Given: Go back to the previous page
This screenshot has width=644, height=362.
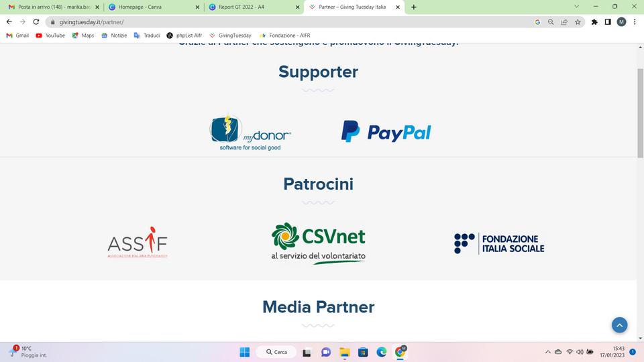Looking at the screenshot, I should point(9,21).
